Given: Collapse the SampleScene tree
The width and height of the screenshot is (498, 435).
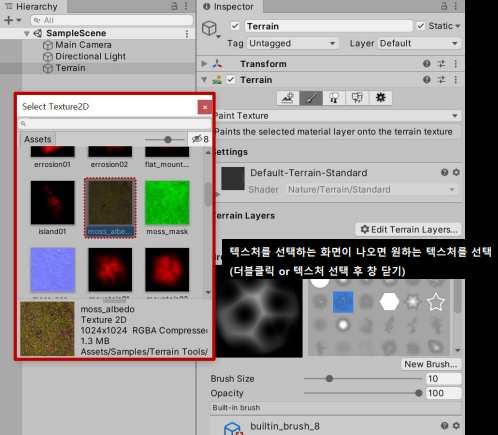Looking at the screenshot, I should click(x=27, y=33).
